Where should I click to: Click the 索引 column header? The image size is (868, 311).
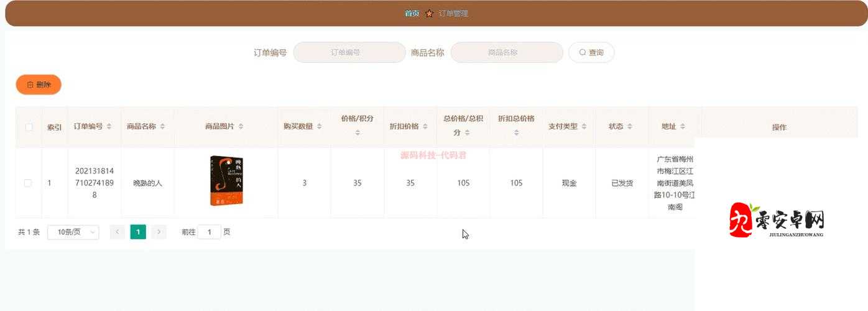(55, 127)
